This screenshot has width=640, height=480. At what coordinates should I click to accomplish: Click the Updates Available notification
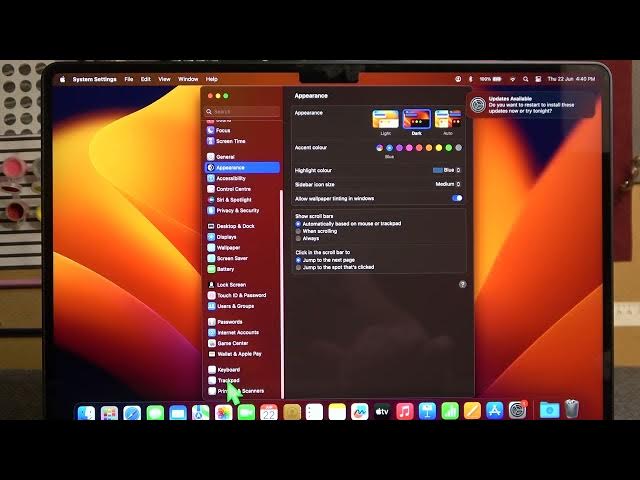coord(531,105)
